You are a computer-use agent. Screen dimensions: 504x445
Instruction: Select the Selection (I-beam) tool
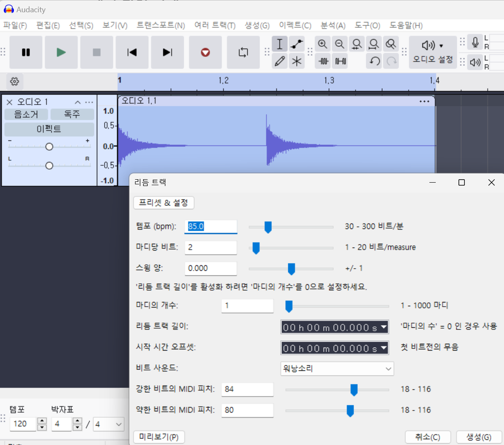(x=280, y=44)
